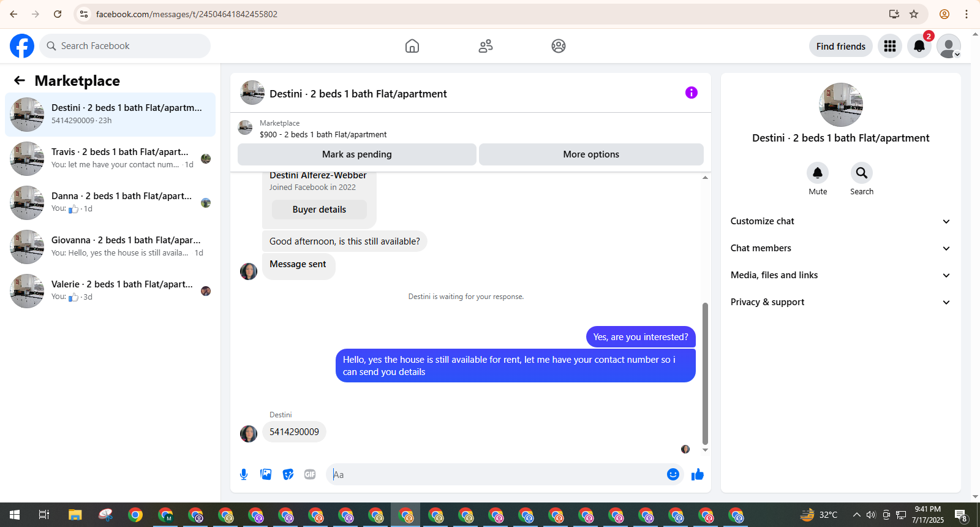Open the browser three-dot menu
The width and height of the screenshot is (980, 527).
point(967,14)
